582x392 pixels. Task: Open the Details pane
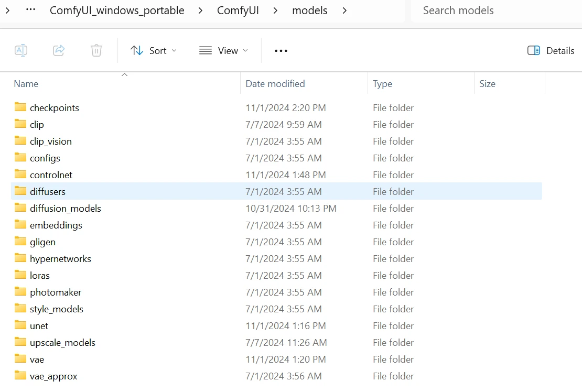click(551, 50)
